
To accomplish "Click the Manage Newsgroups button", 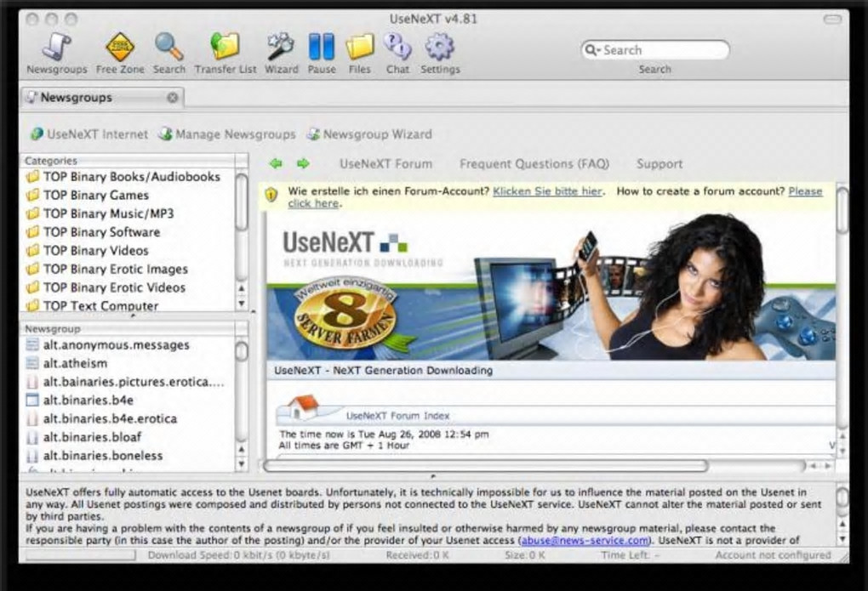I will point(227,134).
